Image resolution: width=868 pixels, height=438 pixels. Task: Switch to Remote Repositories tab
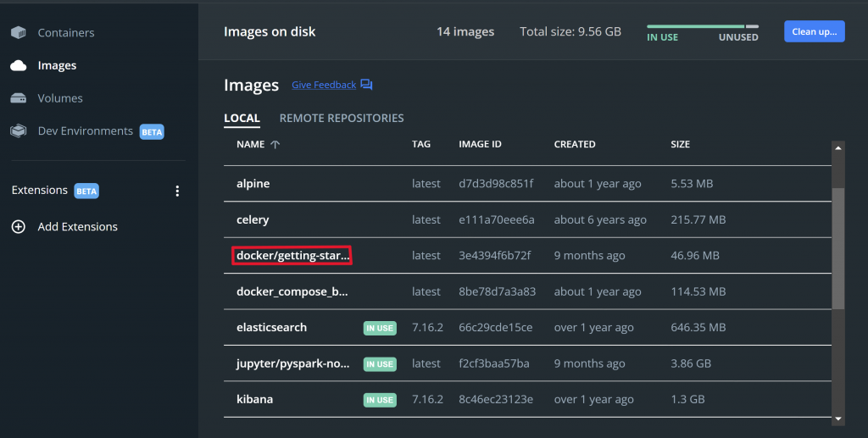click(342, 119)
